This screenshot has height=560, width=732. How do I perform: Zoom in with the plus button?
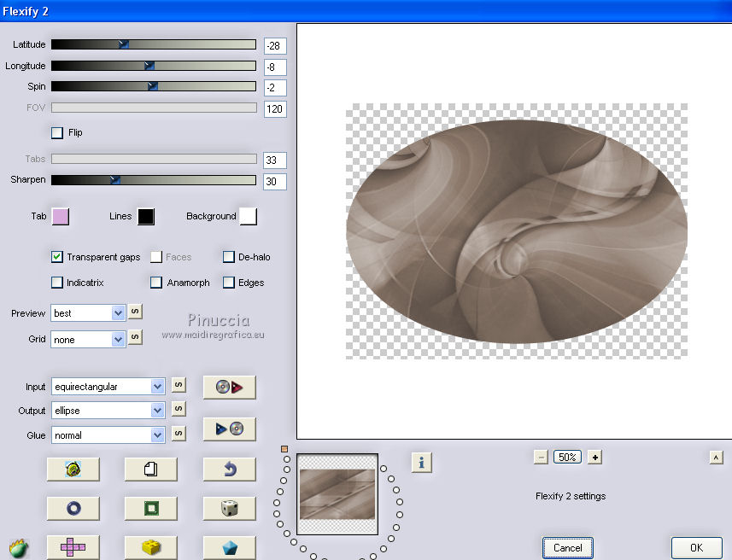click(x=594, y=457)
